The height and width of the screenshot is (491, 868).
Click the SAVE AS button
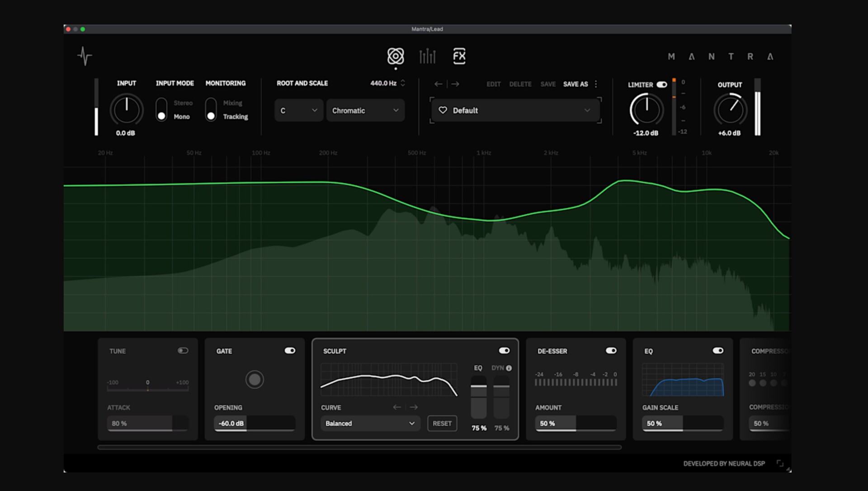tap(575, 84)
